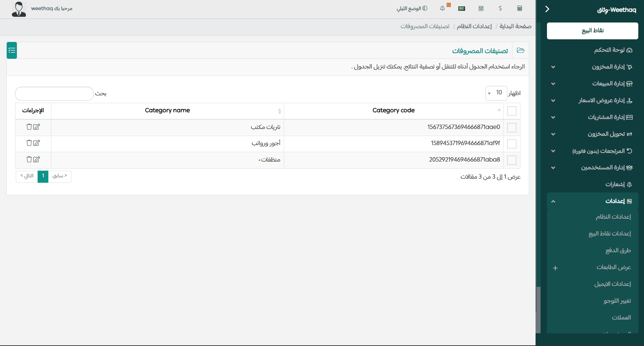Click the green checklist icon on the left
This screenshot has width=644, height=346.
11,50
